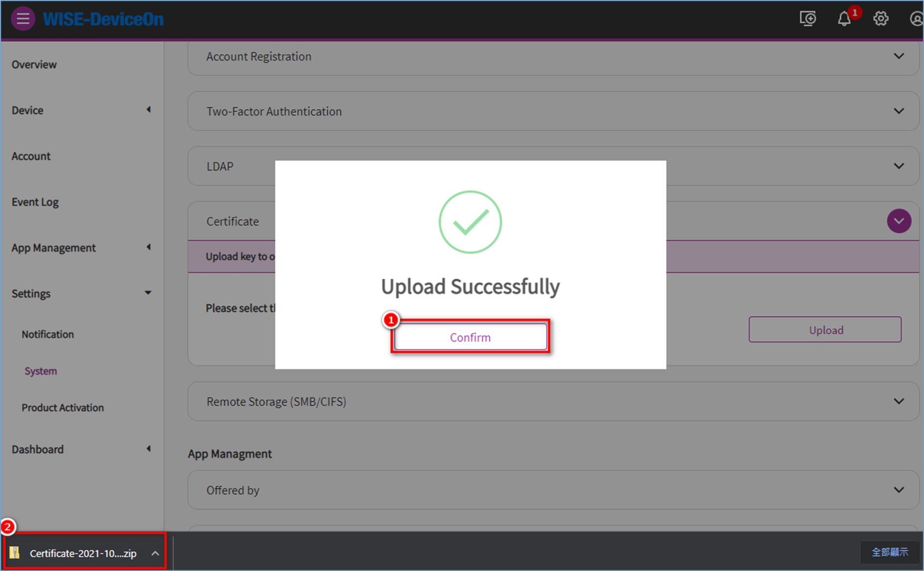This screenshot has height=571, width=924.
Task: Expand the Offered by section
Action: click(899, 490)
